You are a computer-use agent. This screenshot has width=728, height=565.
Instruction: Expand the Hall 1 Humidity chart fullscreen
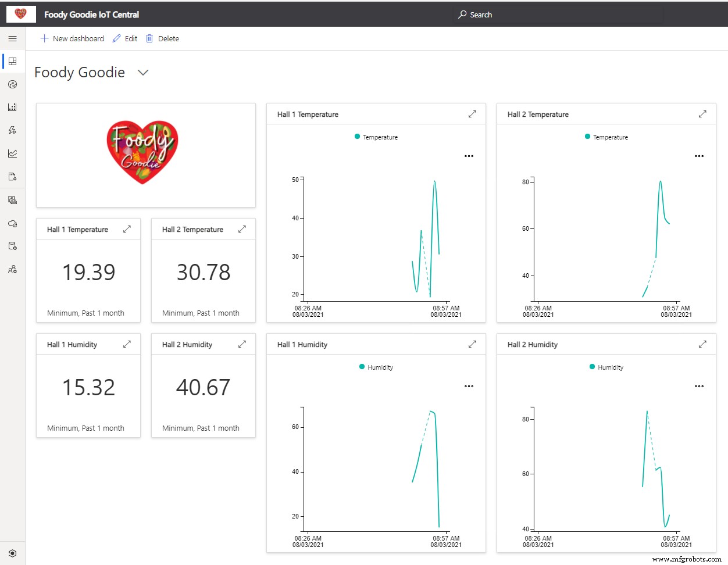472,344
